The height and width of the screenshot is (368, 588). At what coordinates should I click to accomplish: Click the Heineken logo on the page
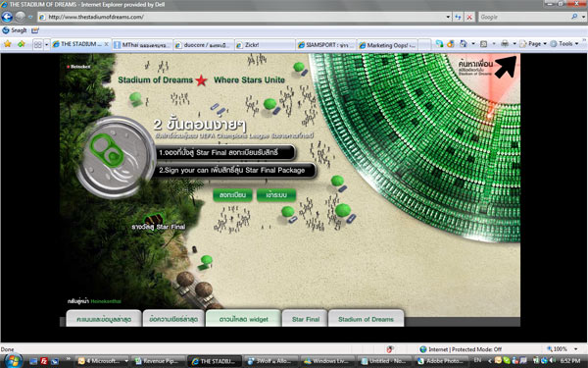coord(78,67)
